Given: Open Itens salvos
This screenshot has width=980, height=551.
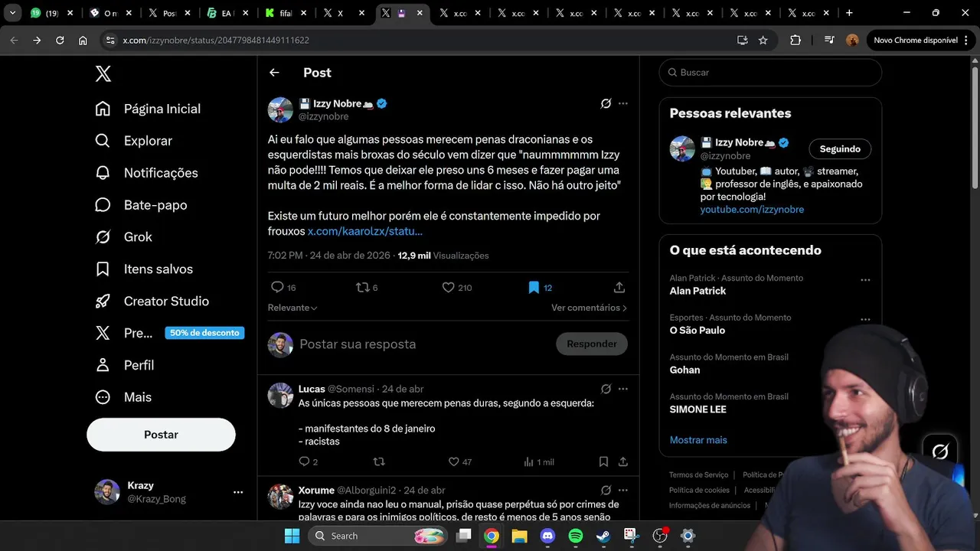Looking at the screenshot, I should 144,269.
